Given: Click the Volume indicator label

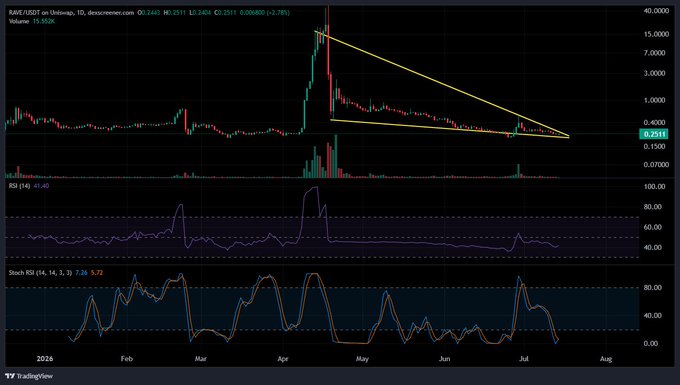Looking at the screenshot, I should tap(19, 21).
